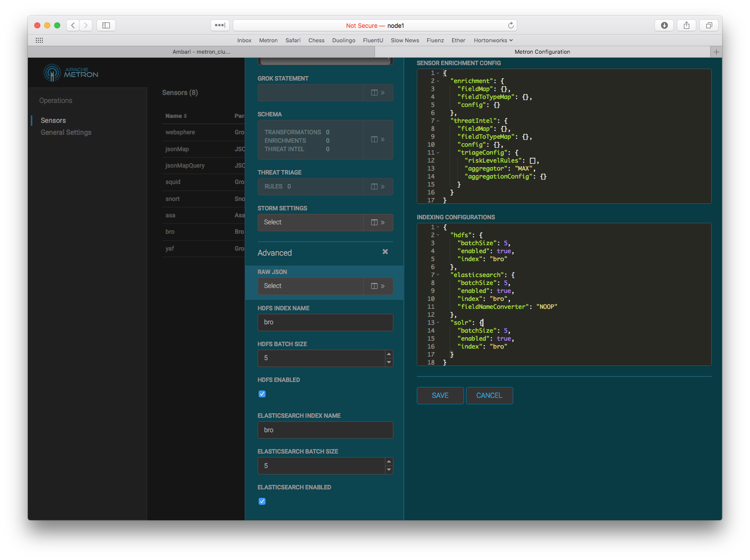Toggle the Safari sidebar icon
The height and width of the screenshot is (560, 750).
[106, 25]
